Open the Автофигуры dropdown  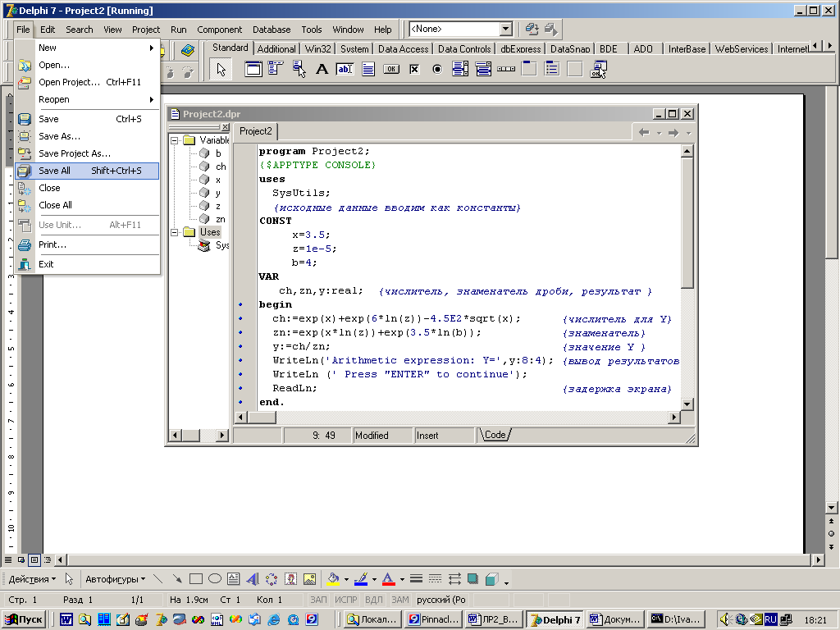(x=115, y=579)
